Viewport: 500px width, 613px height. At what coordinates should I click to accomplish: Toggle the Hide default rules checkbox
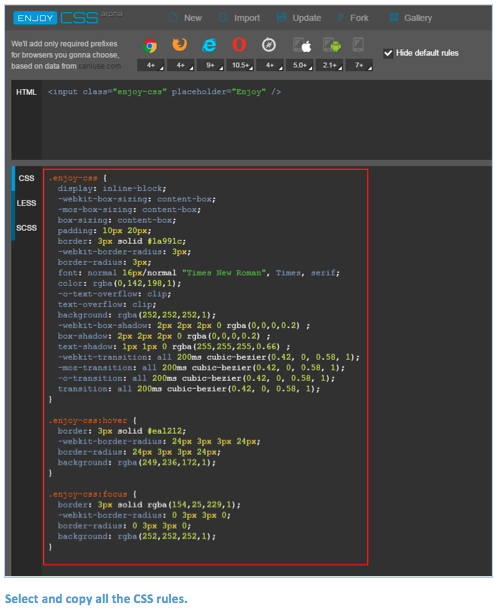[388, 53]
